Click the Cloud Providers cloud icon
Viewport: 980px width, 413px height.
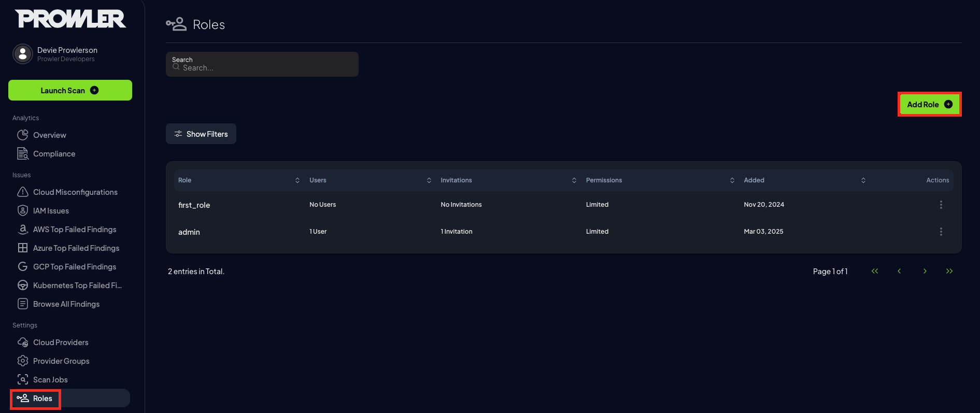[x=23, y=342]
